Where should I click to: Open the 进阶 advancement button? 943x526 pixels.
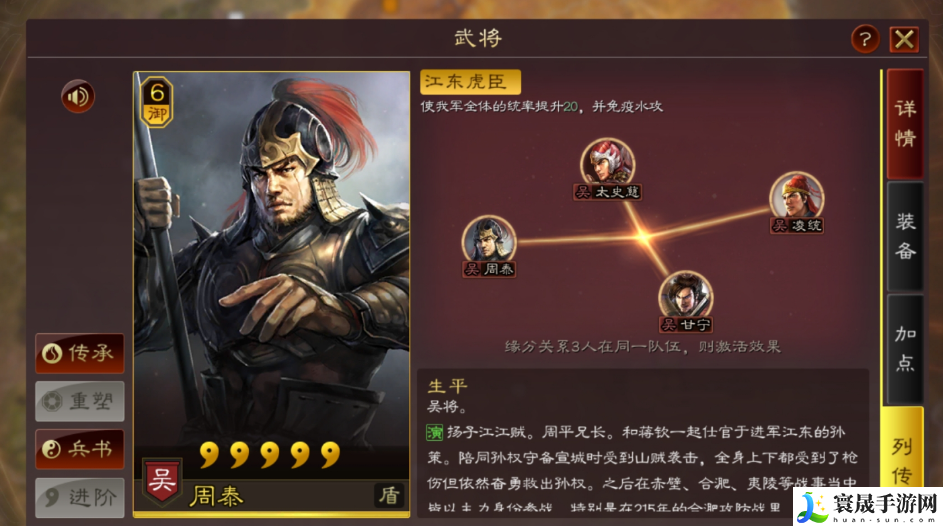(x=80, y=497)
